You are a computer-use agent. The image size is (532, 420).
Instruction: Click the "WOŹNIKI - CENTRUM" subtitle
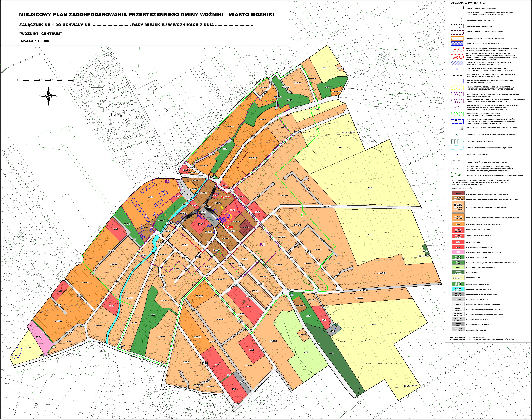coord(41,34)
